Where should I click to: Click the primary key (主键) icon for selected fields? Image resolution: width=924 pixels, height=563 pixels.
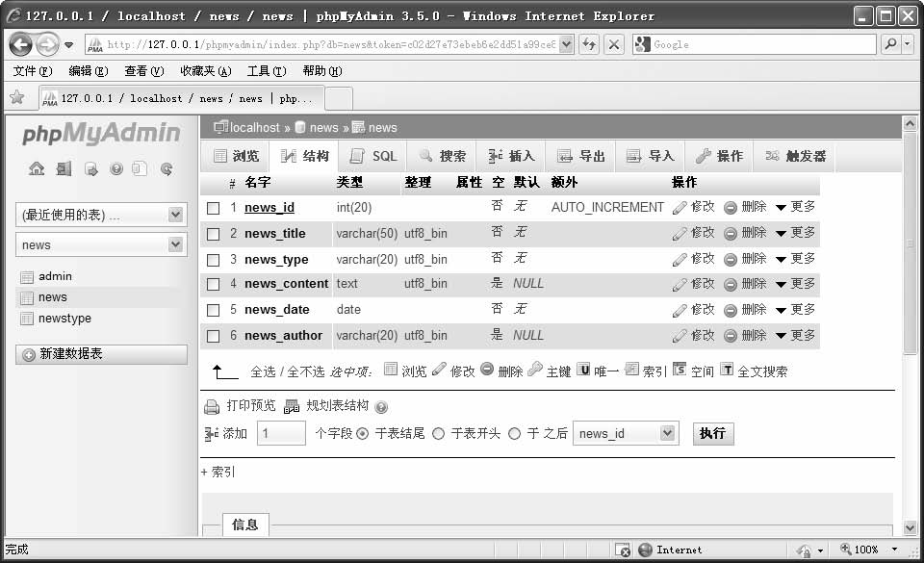(x=535, y=370)
